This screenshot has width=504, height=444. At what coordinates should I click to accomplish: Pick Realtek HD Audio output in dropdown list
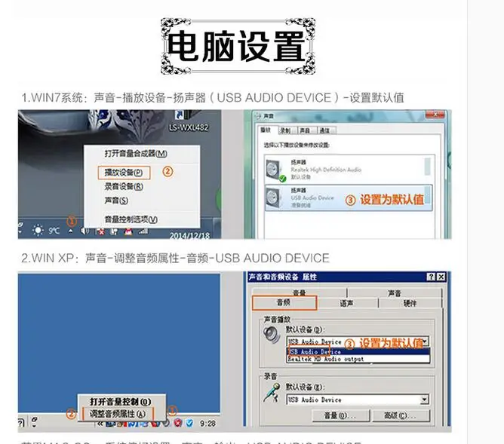point(358,360)
